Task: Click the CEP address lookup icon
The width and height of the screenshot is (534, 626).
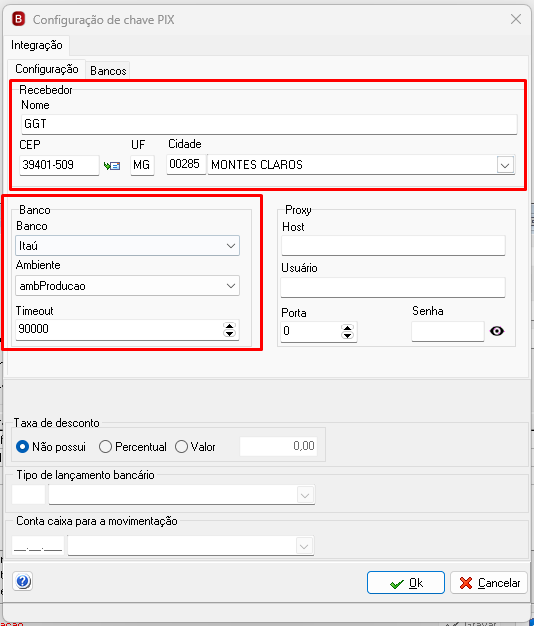Action: tap(112, 165)
